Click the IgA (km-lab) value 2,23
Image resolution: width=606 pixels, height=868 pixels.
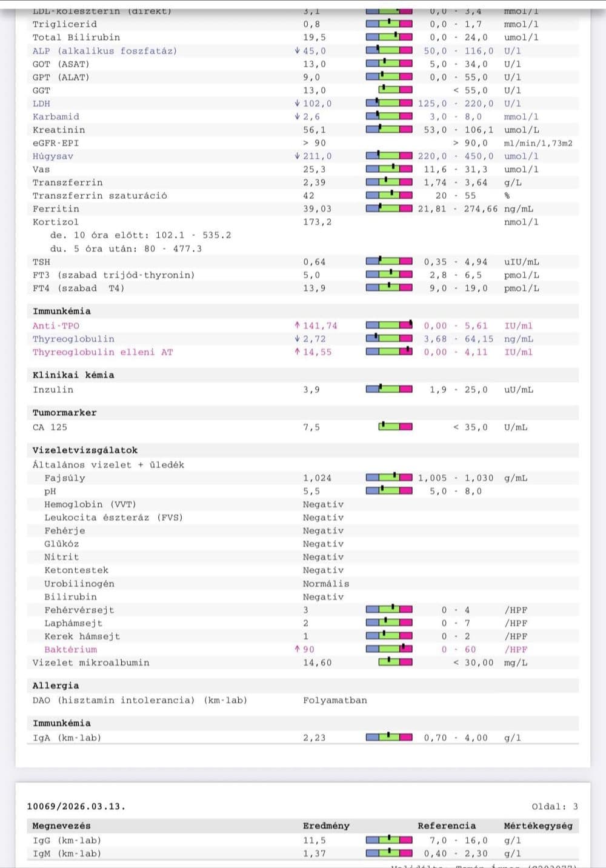click(315, 738)
